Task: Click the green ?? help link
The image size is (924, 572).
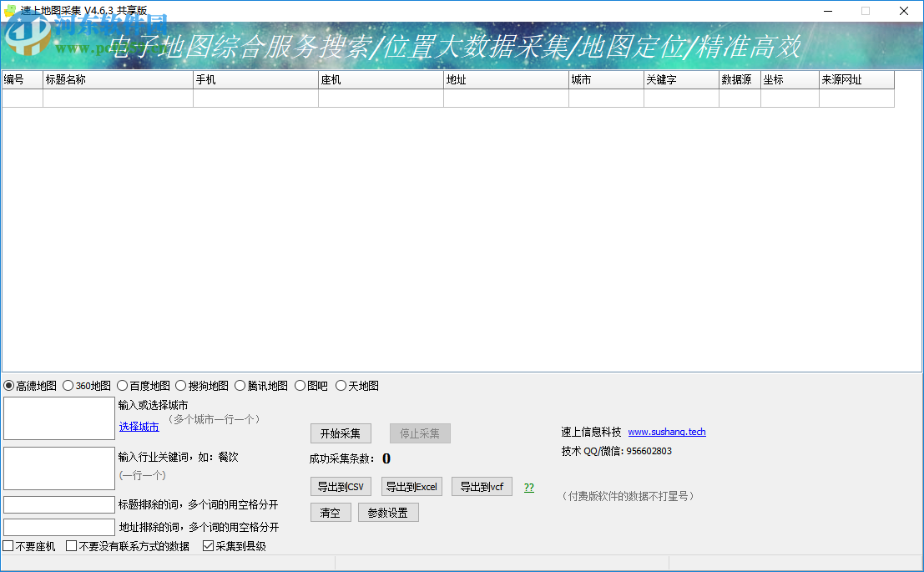Action: [528, 486]
